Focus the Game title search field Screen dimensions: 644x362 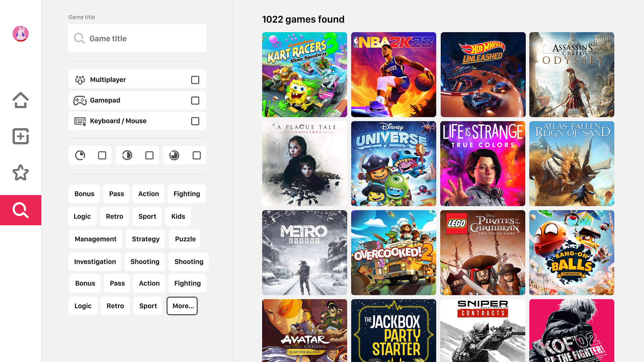[137, 38]
